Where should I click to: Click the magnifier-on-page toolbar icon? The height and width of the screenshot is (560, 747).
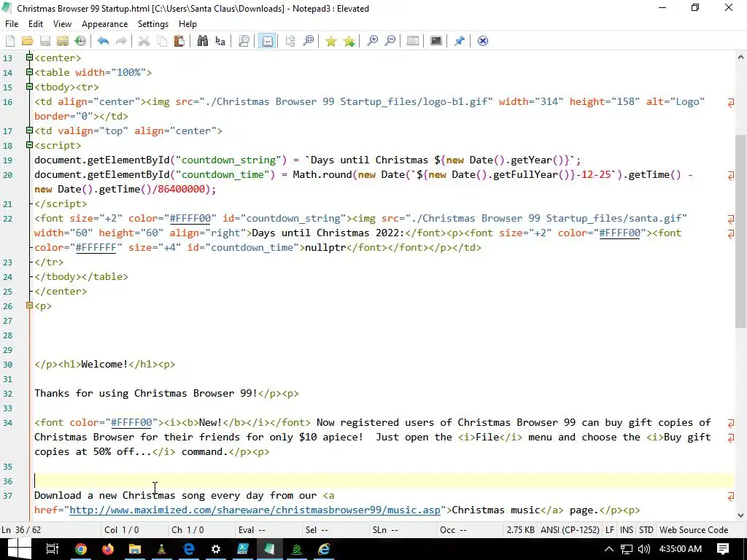point(244,41)
